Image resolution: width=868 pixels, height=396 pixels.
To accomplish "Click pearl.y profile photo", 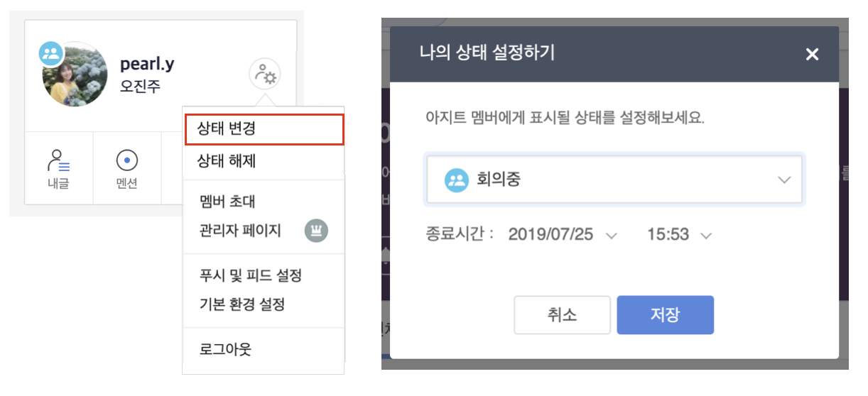I will point(75,75).
